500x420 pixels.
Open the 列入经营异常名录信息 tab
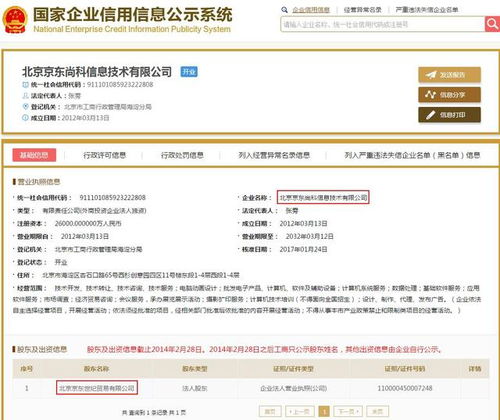pos(274,155)
